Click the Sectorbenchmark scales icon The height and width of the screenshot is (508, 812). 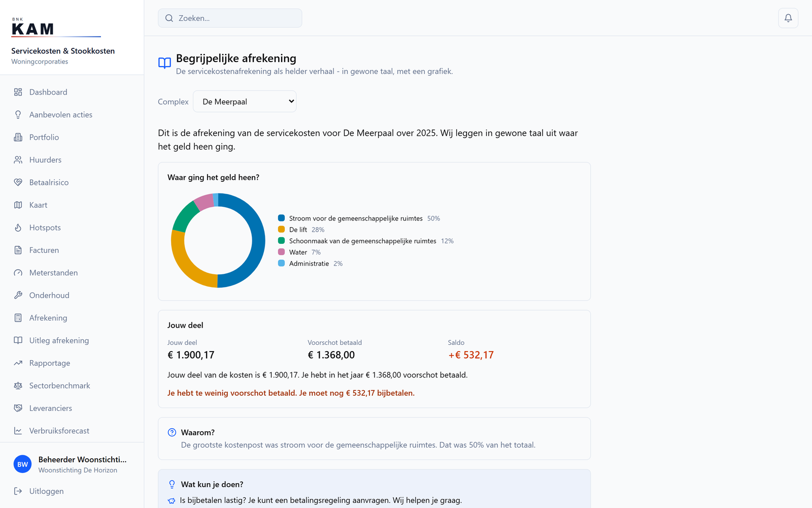click(x=18, y=386)
